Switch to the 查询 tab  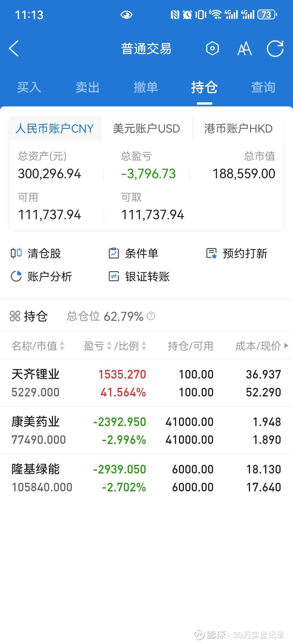263,88
